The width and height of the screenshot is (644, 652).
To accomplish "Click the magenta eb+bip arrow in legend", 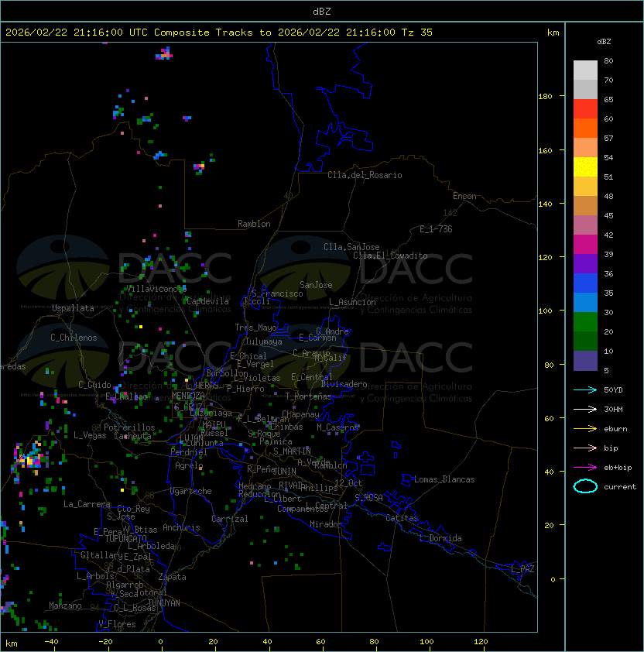I will coord(585,468).
